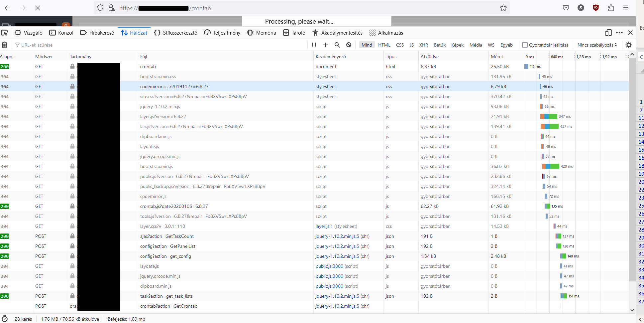644x323 pixels.
Task: Open request blocking panel
Action: tap(349, 45)
